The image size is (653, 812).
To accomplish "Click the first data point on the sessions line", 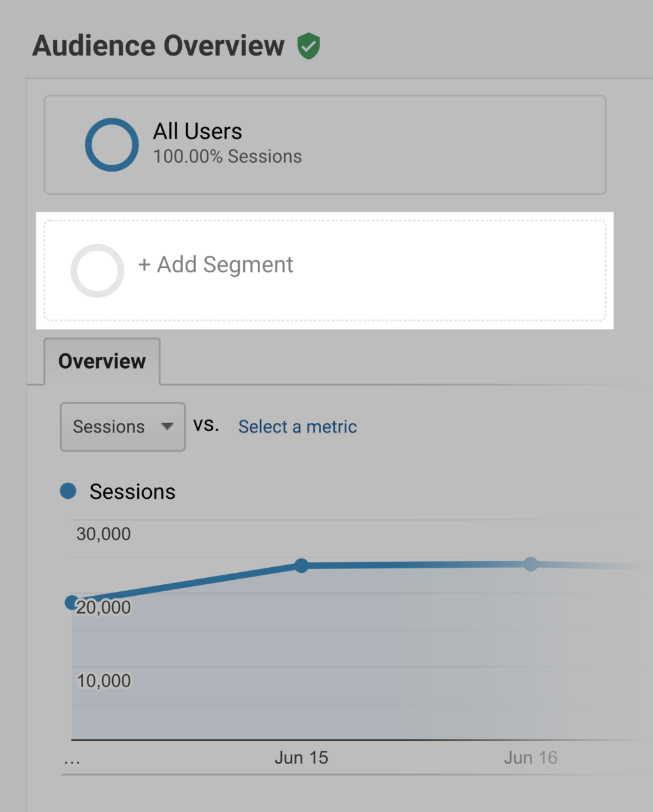I will pyautogui.click(x=71, y=602).
